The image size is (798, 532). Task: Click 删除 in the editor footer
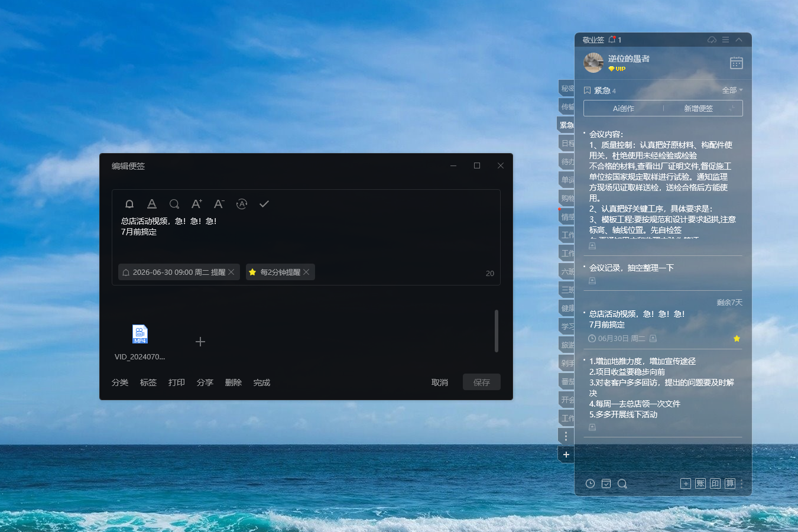tap(233, 382)
